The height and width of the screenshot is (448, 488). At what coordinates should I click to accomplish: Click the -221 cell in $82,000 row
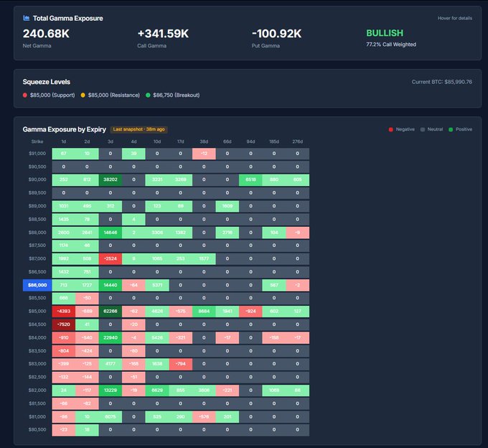click(x=227, y=390)
